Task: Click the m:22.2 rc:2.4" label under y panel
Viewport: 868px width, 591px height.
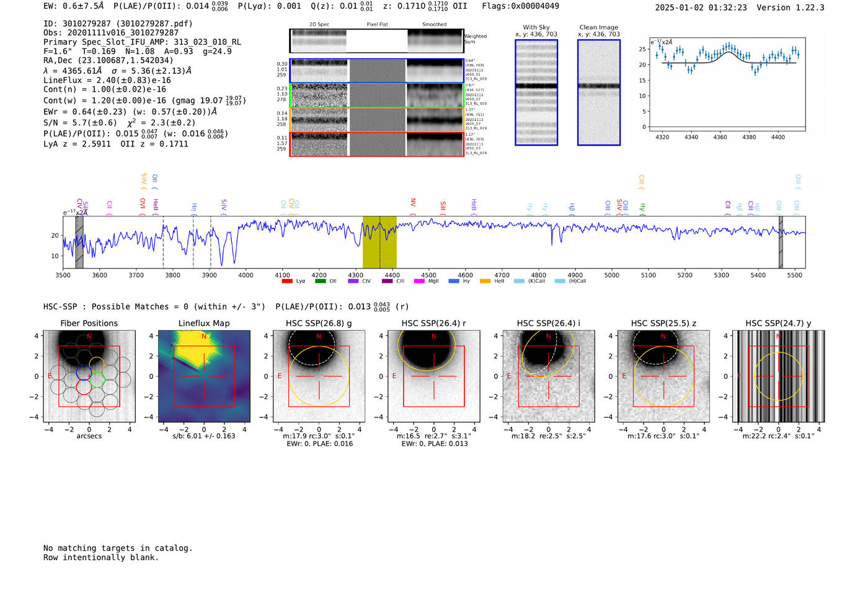Action: 779,436
